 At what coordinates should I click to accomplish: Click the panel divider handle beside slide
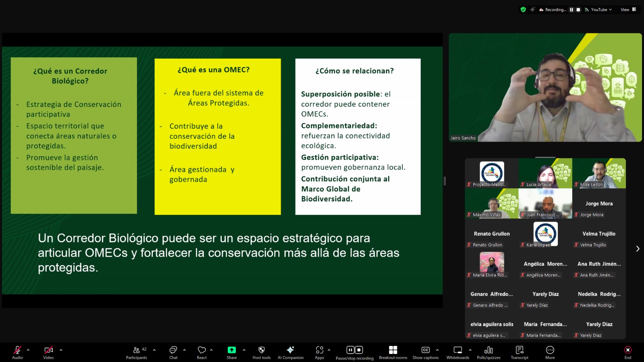pos(445,181)
